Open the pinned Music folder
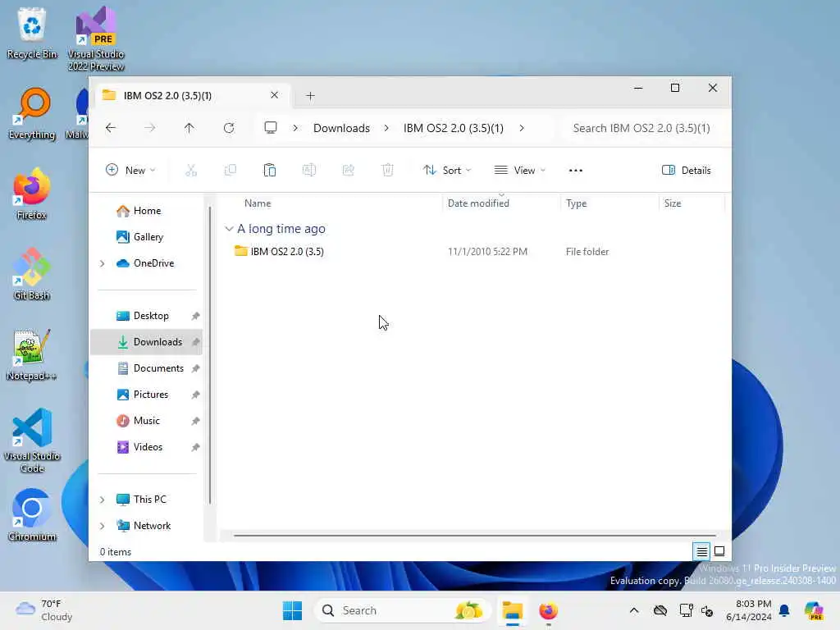The width and height of the screenshot is (840, 630). point(146,421)
